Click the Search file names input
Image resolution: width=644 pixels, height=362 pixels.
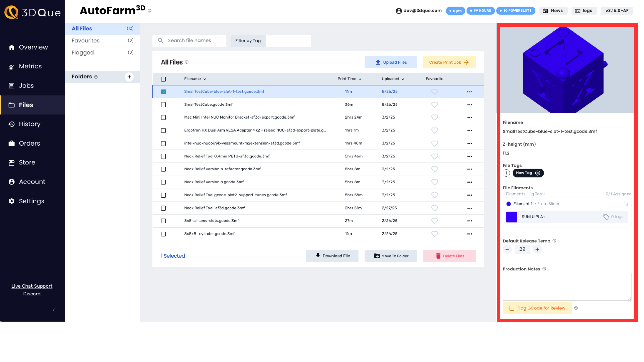coord(189,40)
